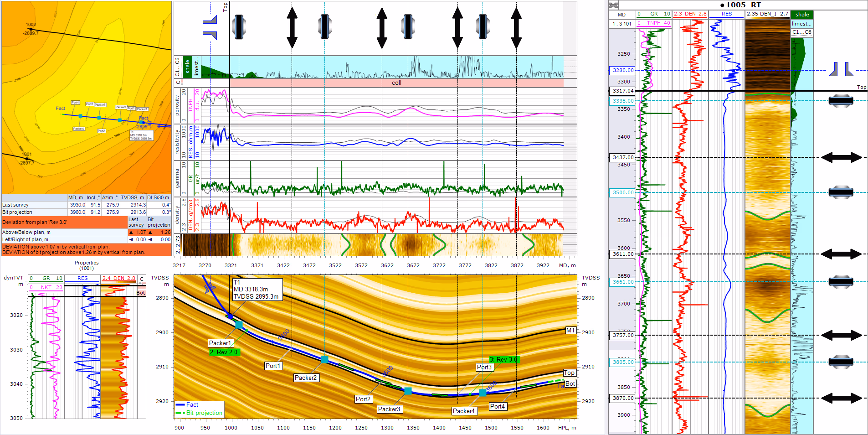
Task: Click the chain-link icon beside the 1005_RT title
Action: (x=614, y=5)
